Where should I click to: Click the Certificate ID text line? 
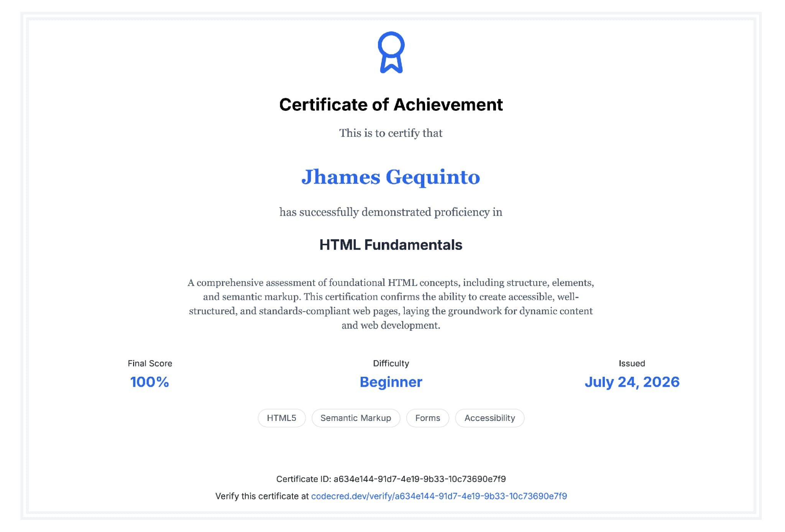coord(391,479)
